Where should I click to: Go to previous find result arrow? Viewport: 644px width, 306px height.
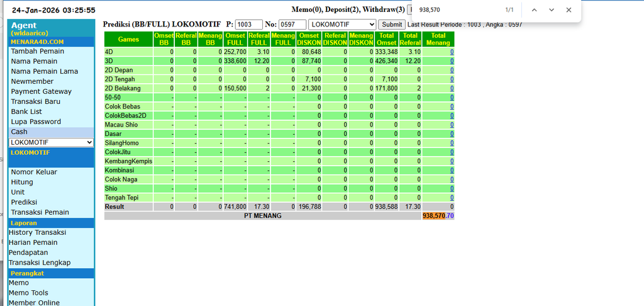coord(534,10)
